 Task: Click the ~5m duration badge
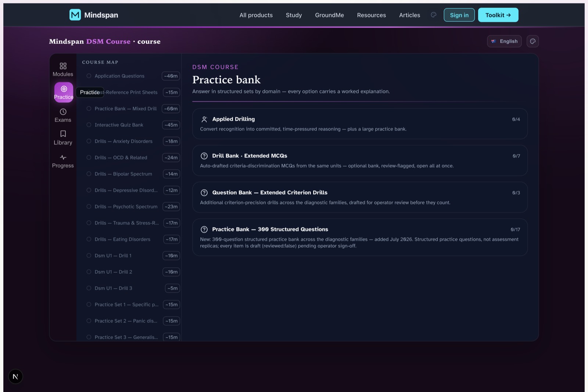coord(172,288)
